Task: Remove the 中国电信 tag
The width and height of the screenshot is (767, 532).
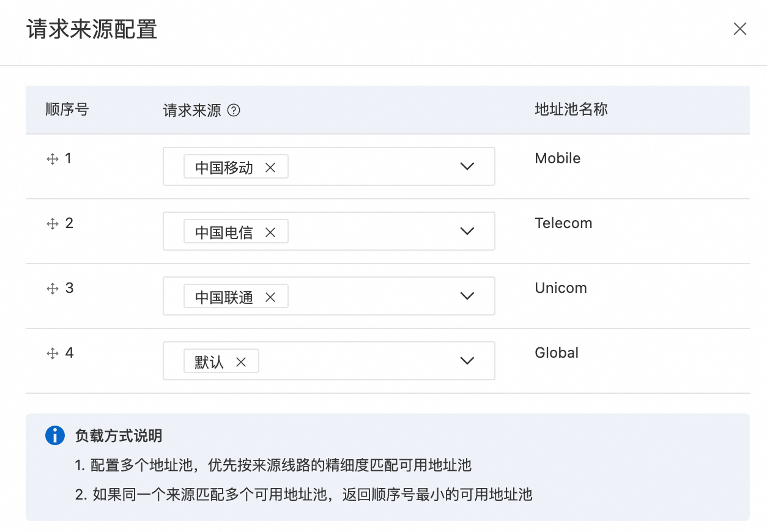Action: [x=270, y=232]
